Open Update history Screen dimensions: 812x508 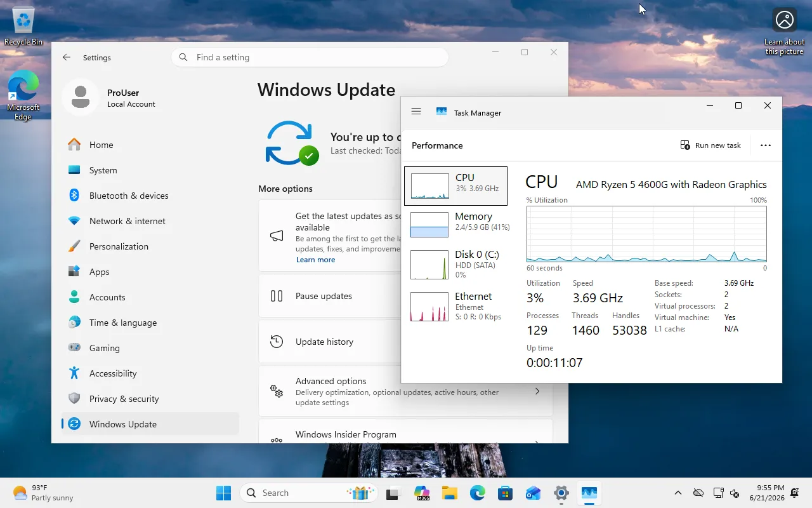coord(330,342)
